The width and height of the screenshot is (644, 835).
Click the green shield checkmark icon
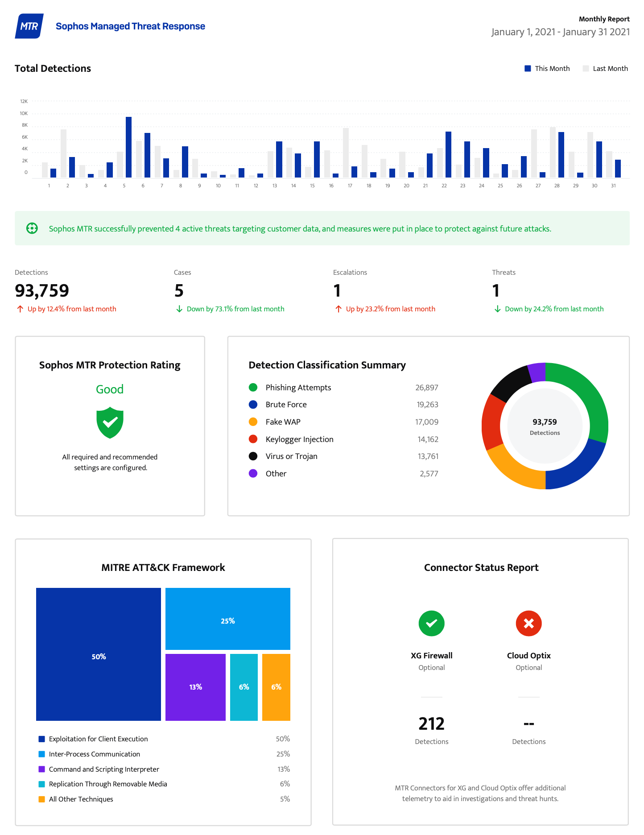coord(110,422)
